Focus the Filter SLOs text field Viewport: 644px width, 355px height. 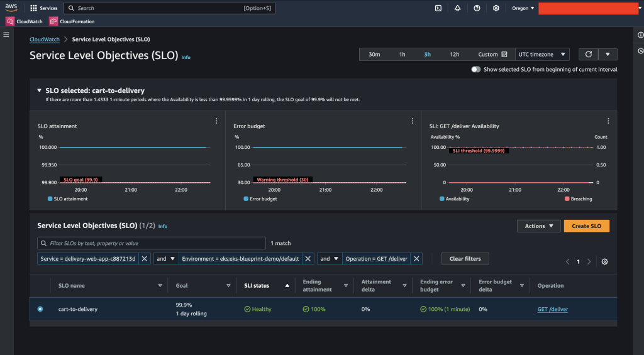point(151,243)
